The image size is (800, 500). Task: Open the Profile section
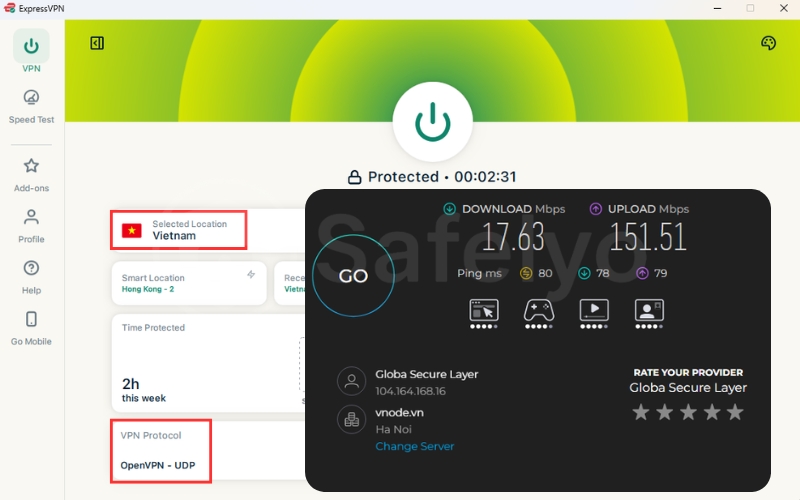point(31,226)
